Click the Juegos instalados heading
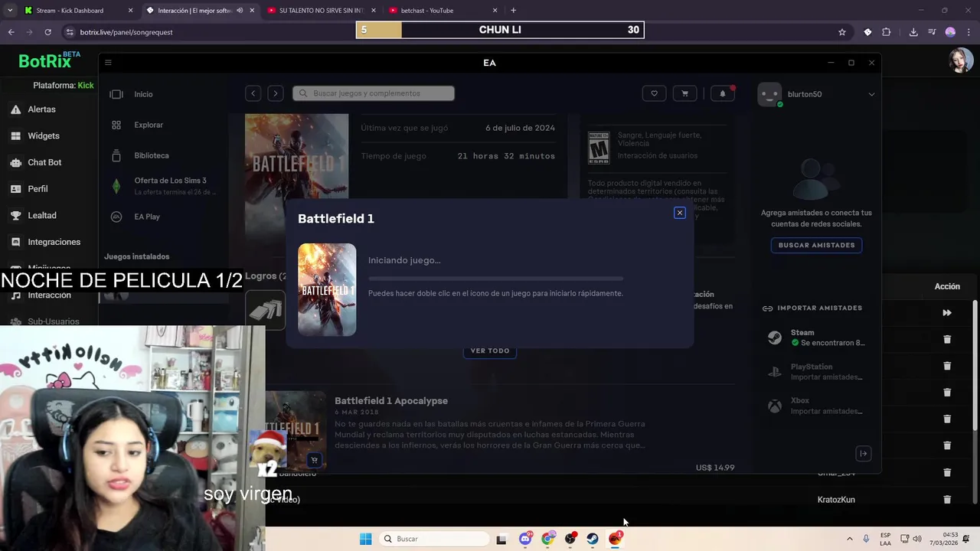980x551 pixels. click(137, 256)
